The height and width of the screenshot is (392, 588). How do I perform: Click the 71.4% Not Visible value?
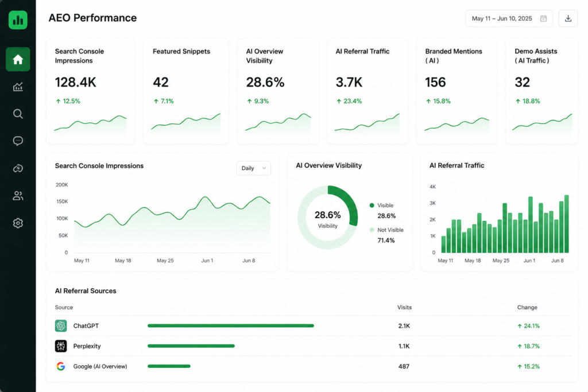(x=386, y=240)
